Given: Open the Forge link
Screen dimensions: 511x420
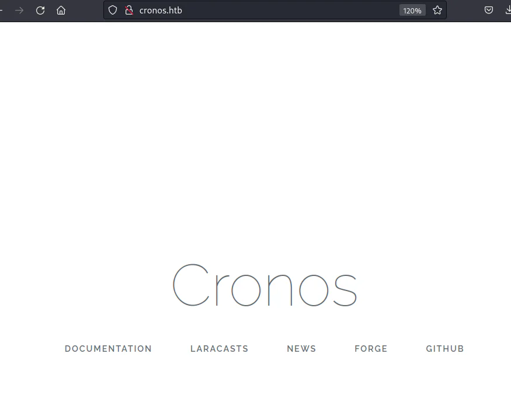Looking at the screenshot, I should click(x=371, y=349).
